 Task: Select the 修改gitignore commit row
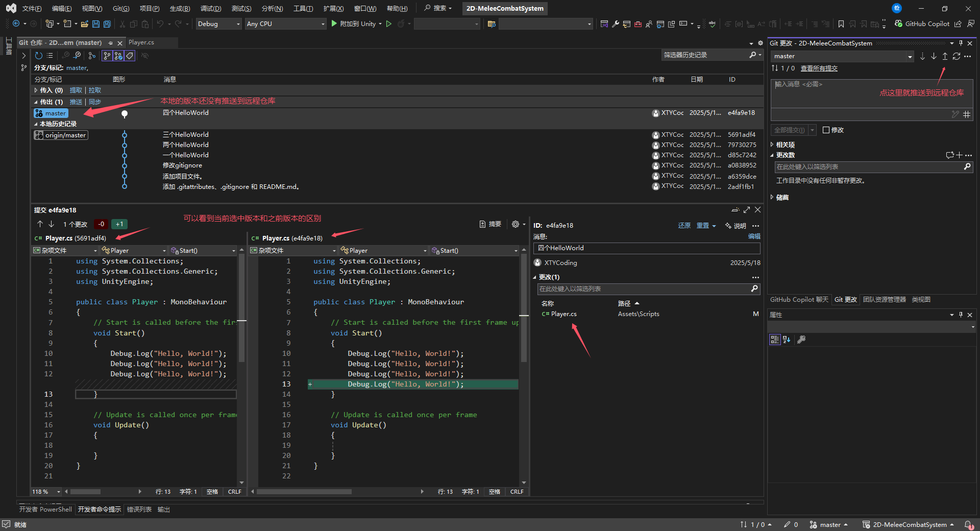click(397, 165)
